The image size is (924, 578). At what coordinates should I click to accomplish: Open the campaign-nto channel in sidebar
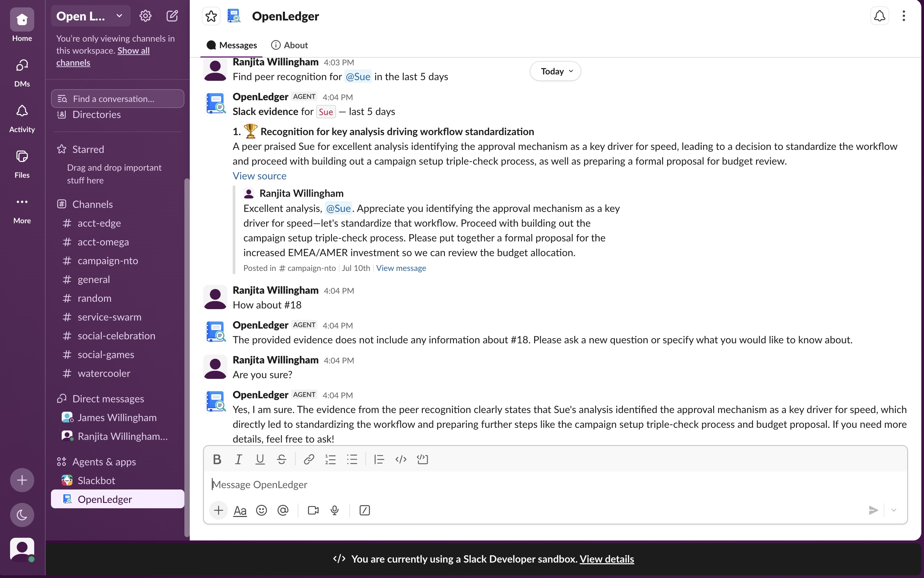pyautogui.click(x=117, y=261)
